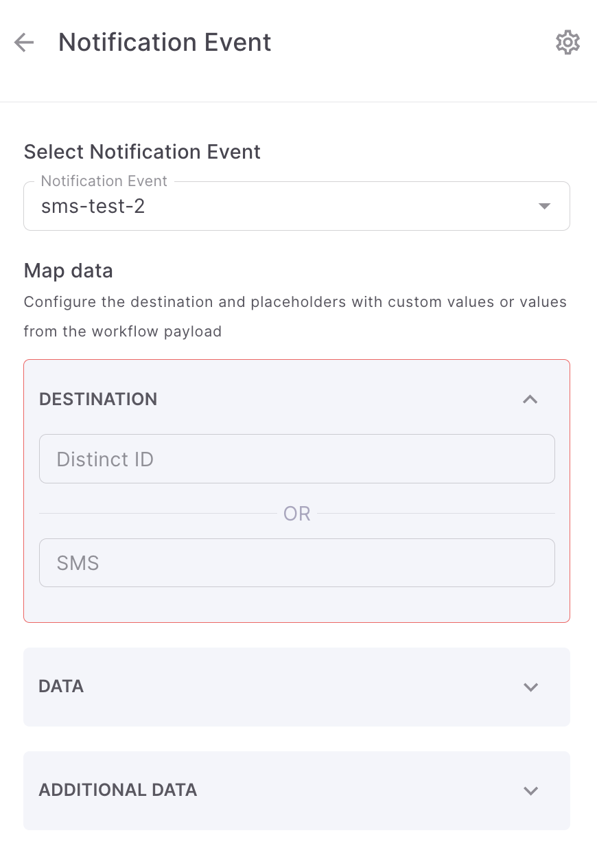
Task: Click the DESTINATION section header label
Action: coord(98,399)
